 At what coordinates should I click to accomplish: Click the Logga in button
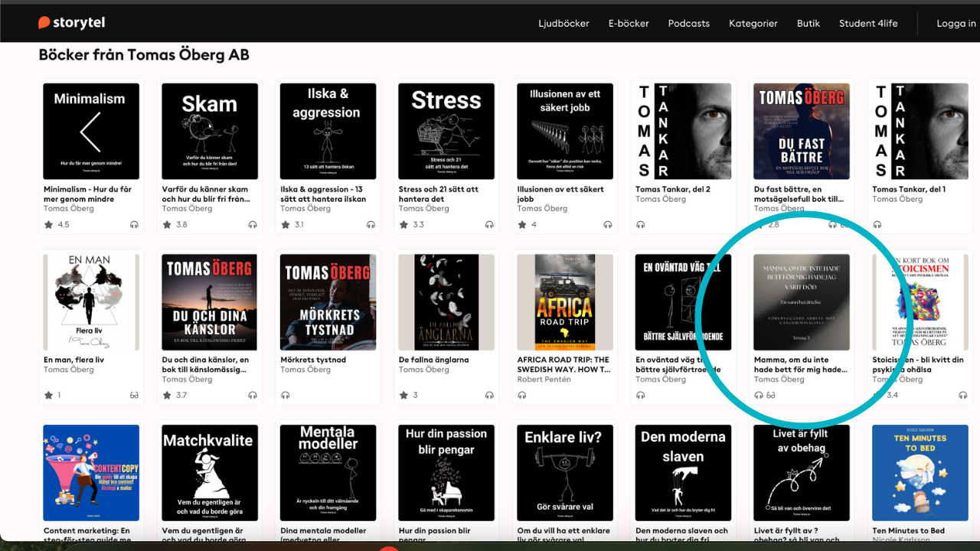click(x=955, y=23)
